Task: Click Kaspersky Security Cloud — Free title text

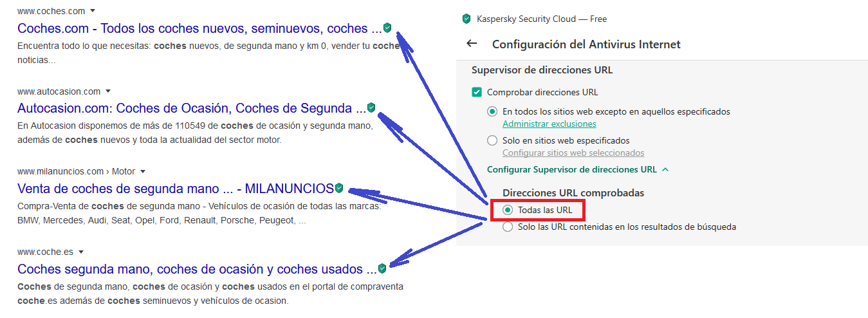Action: 542,19
